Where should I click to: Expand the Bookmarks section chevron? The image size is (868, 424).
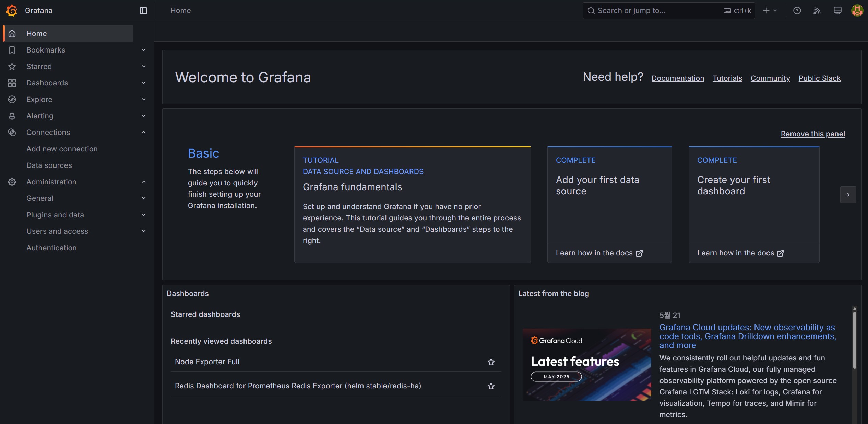144,50
